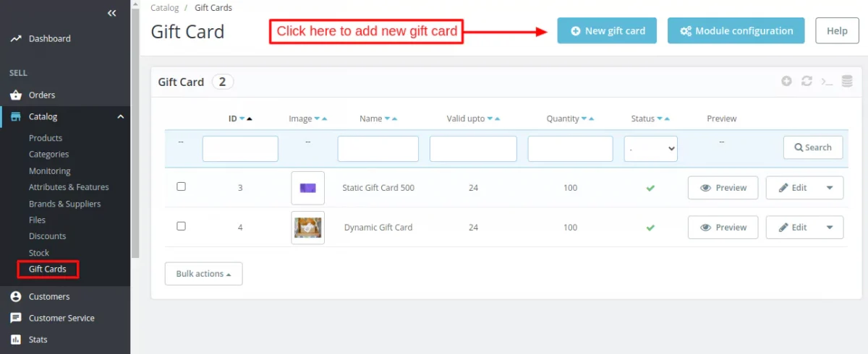This screenshot has width=868, height=354.
Task: Collapse the sidebar with double-chevron icon
Action: (111, 13)
